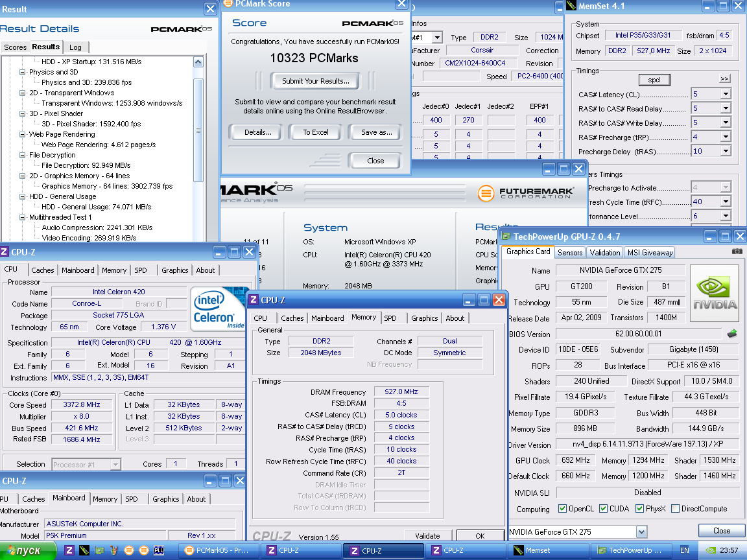
Task: Click the first orange Futuremark quick launch icon
Action: coord(128,550)
